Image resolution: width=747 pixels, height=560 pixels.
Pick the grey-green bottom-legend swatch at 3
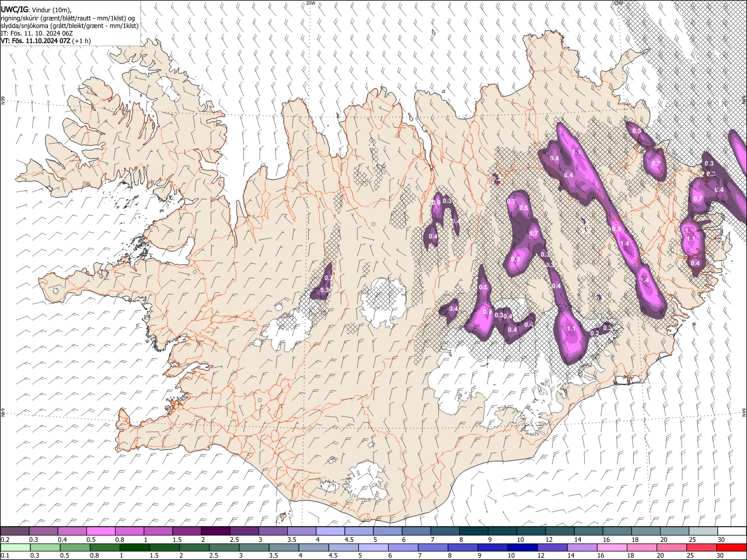254,547
